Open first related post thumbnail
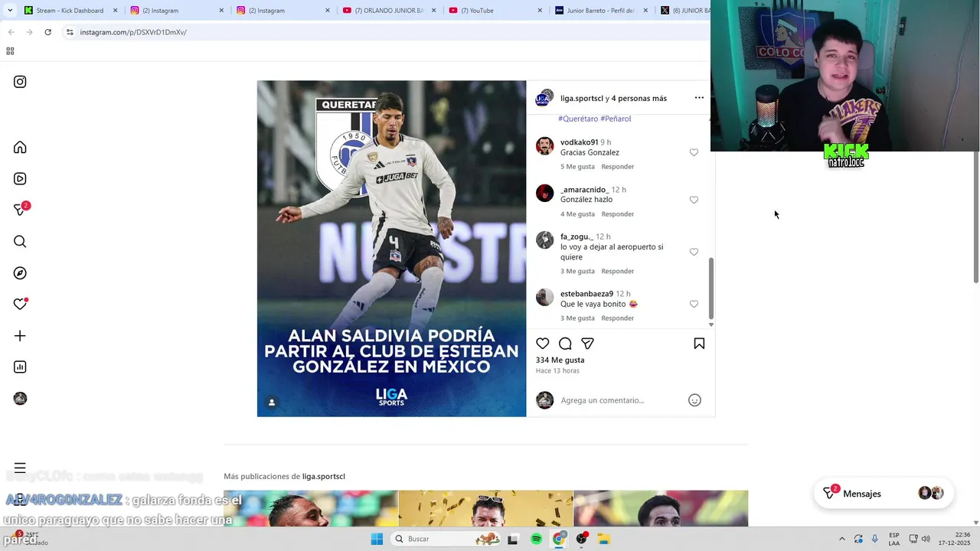The height and width of the screenshot is (551, 980). click(311, 508)
